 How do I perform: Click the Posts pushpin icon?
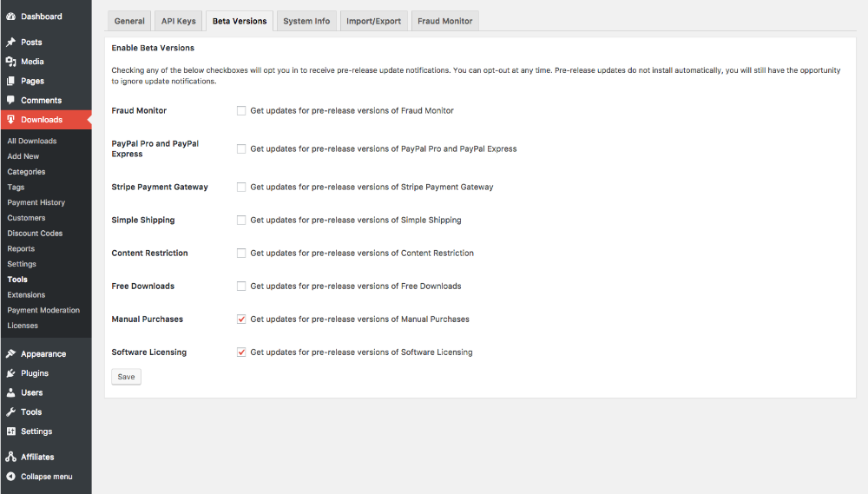click(x=10, y=42)
